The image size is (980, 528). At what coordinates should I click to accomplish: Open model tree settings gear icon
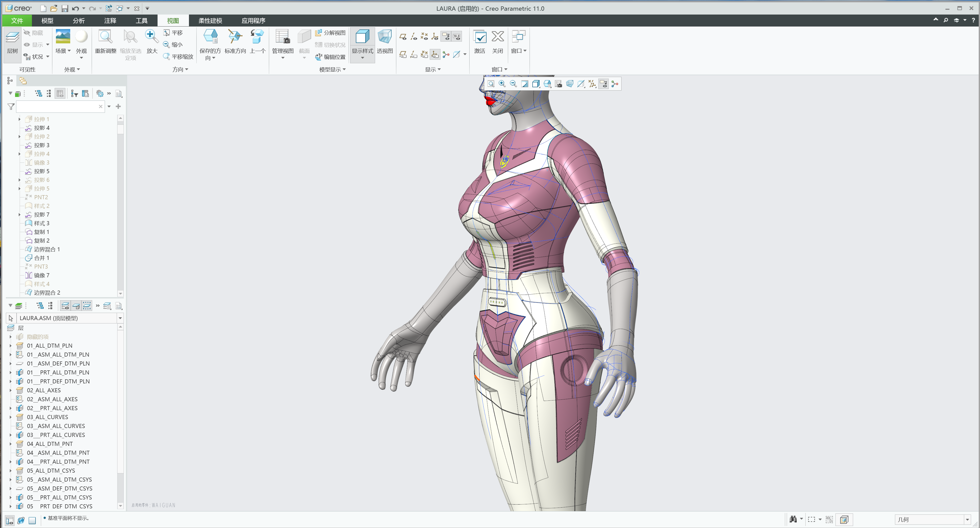coord(100,94)
